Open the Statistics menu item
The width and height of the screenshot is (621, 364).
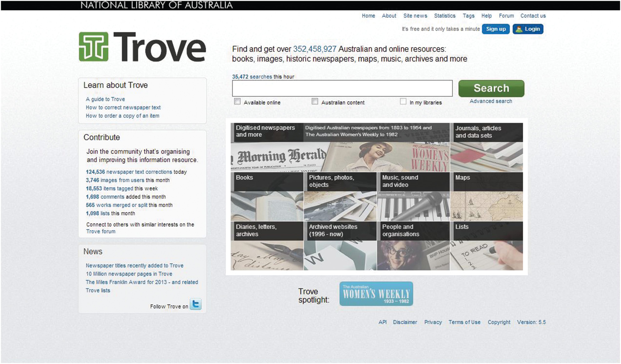coord(445,15)
